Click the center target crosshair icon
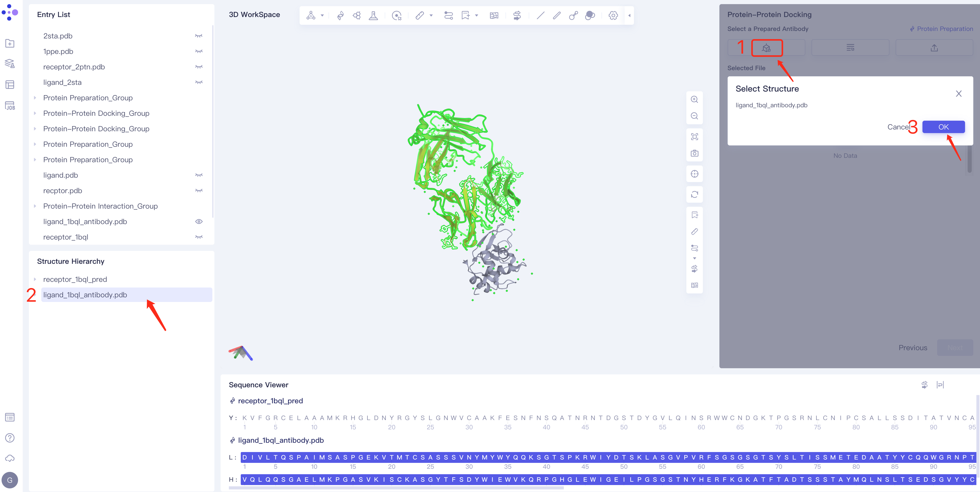This screenshot has height=492, width=980. point(694,174)
